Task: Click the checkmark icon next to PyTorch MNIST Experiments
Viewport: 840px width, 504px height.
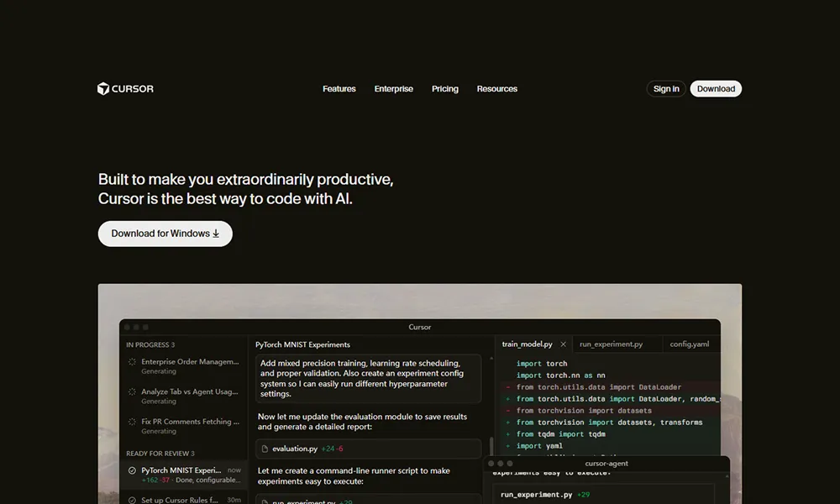Action: [132, 471]
